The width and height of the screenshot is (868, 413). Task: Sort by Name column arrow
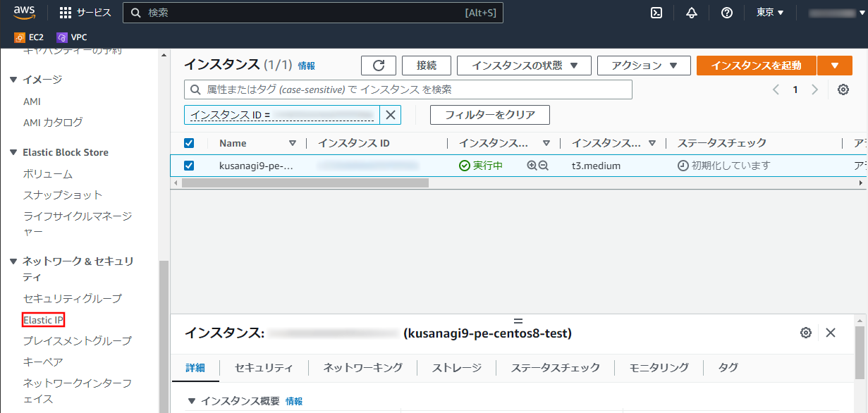[x=293, y=144]
